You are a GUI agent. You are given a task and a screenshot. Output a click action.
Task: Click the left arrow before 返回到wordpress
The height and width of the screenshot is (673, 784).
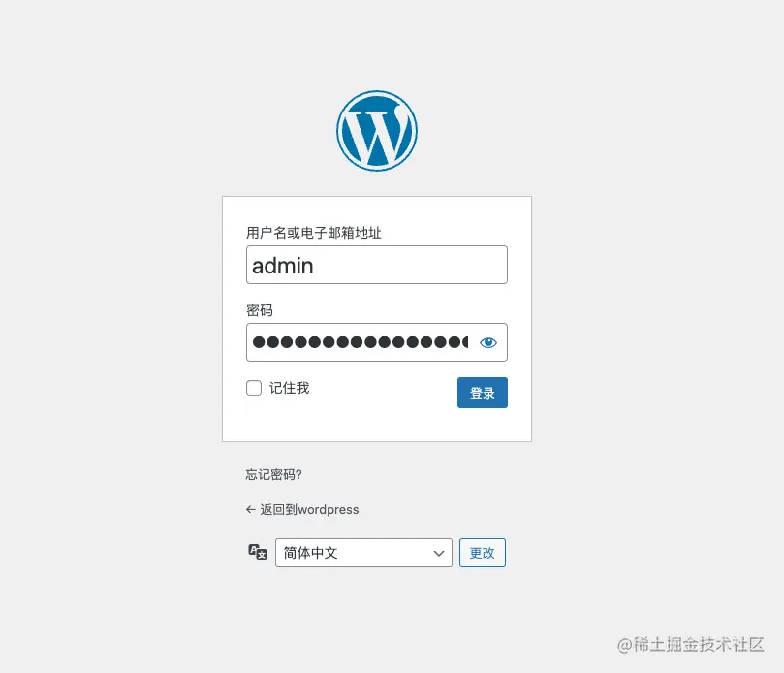click(250, 509)
